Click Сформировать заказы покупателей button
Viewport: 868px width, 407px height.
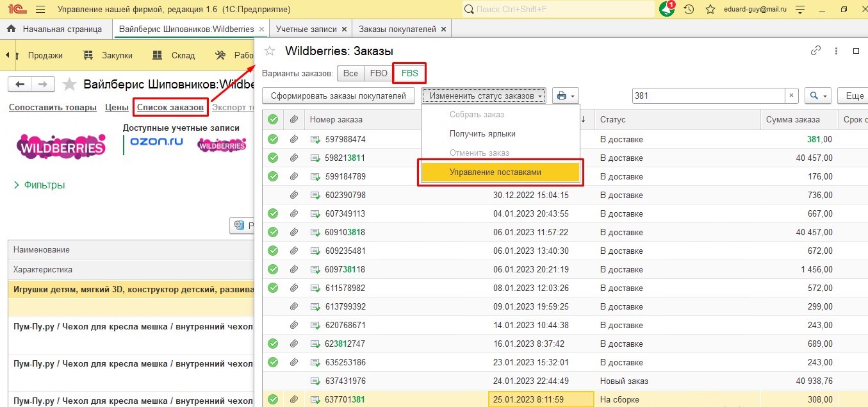click(x=338, y=96)
